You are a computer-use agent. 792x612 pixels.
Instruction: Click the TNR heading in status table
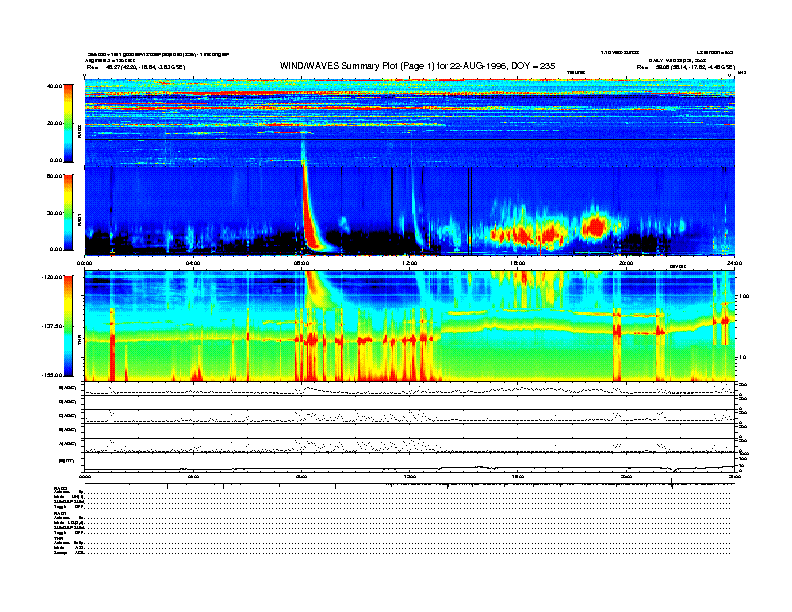click(58, 538)
